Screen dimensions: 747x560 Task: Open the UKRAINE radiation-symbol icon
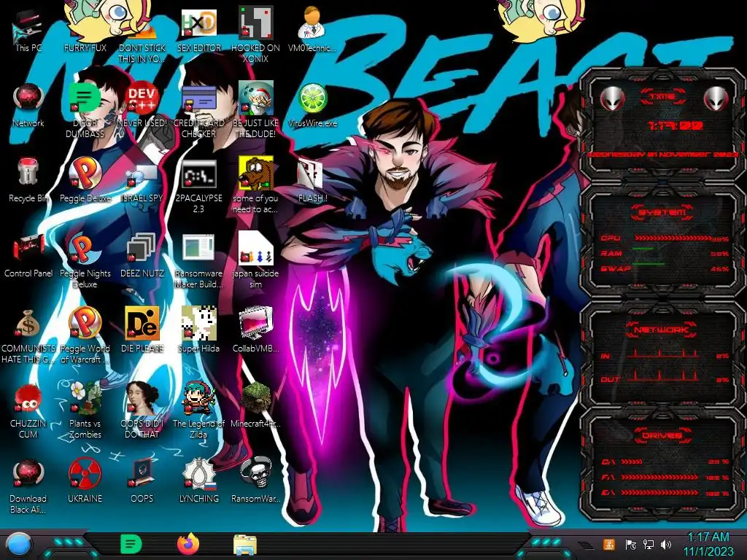coord(85,480)
